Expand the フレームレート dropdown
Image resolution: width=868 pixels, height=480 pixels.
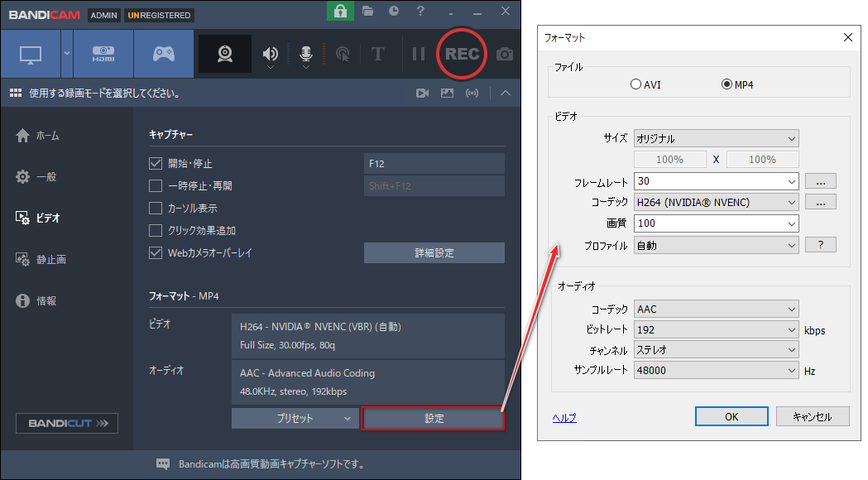[x=717, y=181]
